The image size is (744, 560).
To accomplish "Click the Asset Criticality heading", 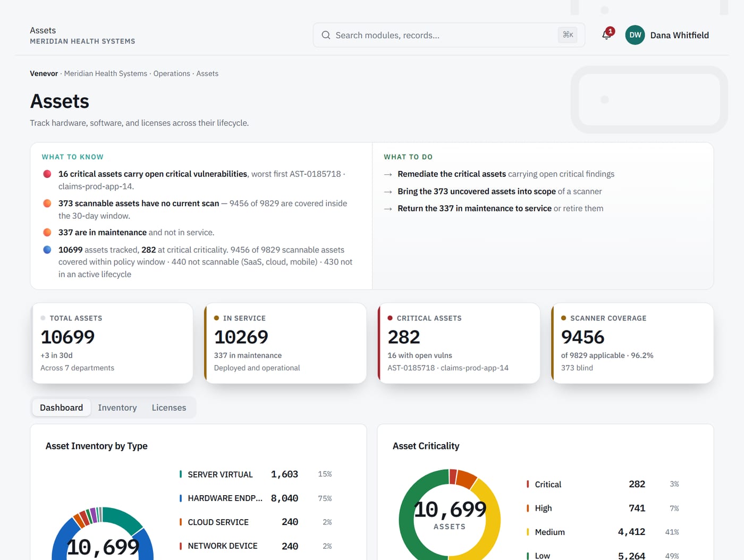I will point(426,446).
